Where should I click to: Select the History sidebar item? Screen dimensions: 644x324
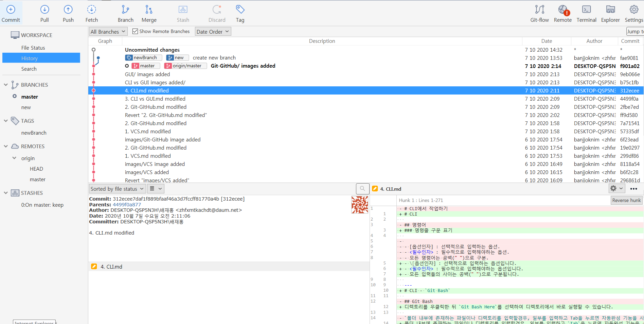(30, 58)
